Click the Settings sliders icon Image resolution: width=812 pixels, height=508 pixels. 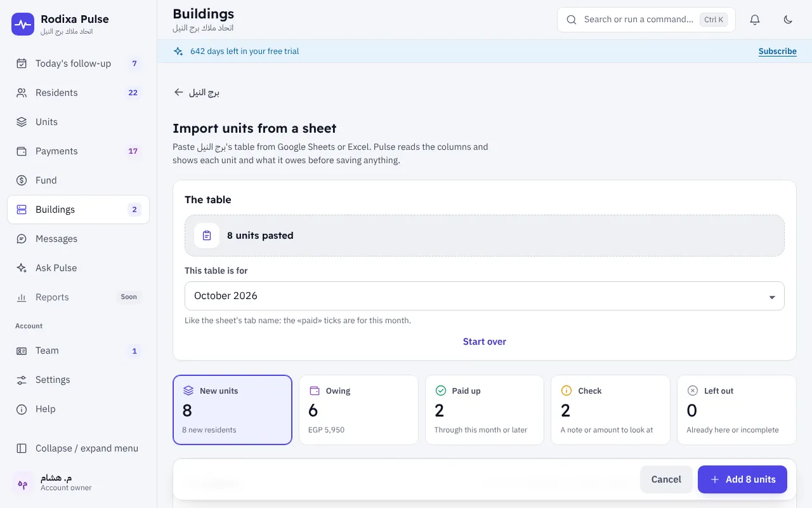click(22, 380)
